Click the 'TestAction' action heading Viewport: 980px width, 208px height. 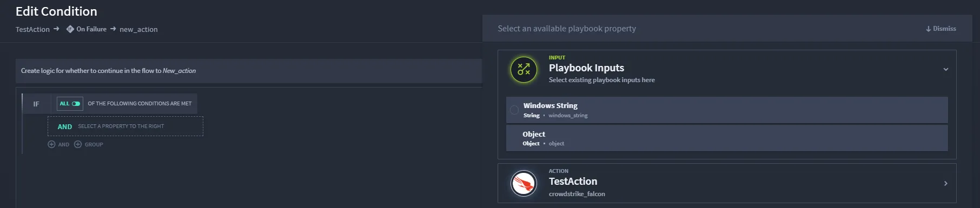(x=573, y=181)
